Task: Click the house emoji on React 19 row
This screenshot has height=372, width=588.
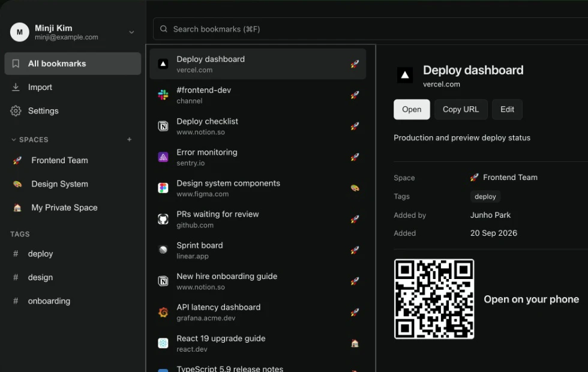Action: pos(355,343)
